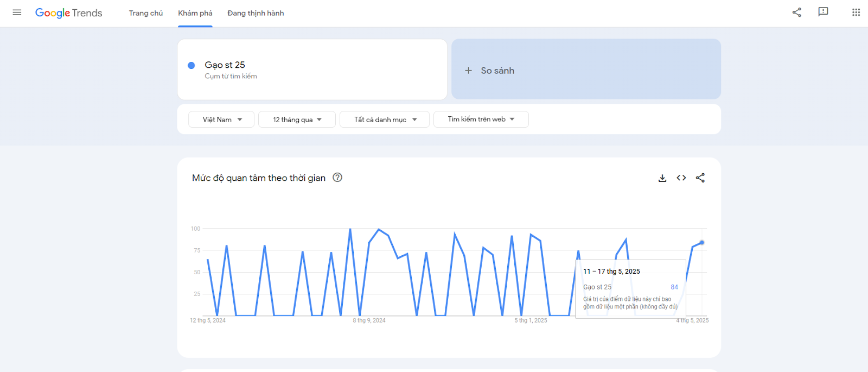
Task: Click the plus icon beside So sánh
Action: tap(468, 71)
